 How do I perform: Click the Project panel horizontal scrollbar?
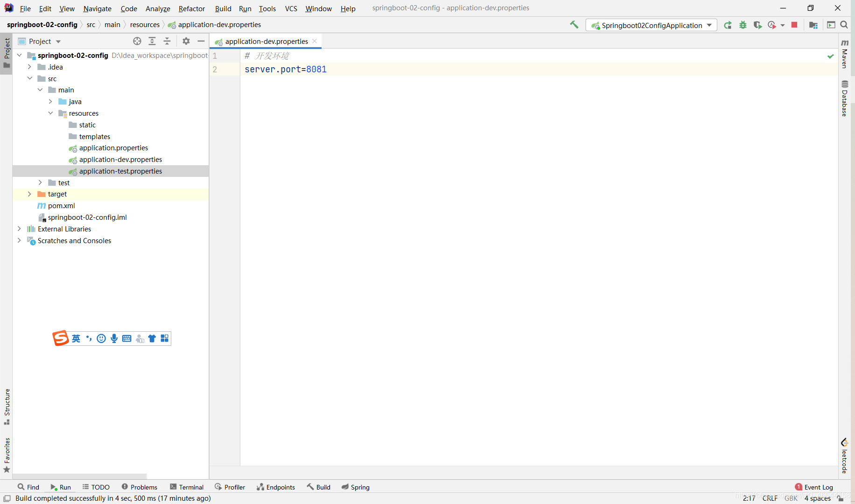[x=79, y=476]
